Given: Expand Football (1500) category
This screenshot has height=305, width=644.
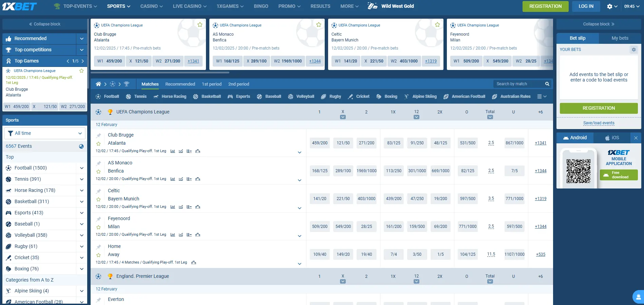Looking at the screenshot, I should (82, 168).
